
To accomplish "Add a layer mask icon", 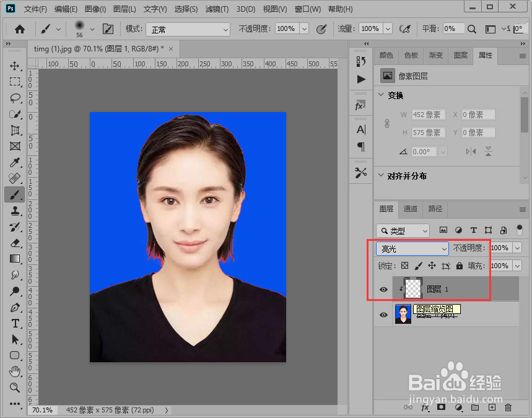I will click(441, 407).
